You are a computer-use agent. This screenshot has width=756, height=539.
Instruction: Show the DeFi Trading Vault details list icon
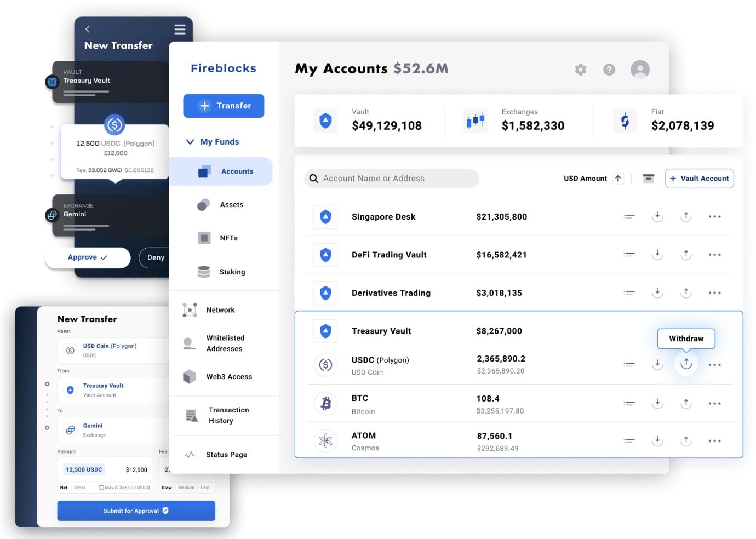629,255
